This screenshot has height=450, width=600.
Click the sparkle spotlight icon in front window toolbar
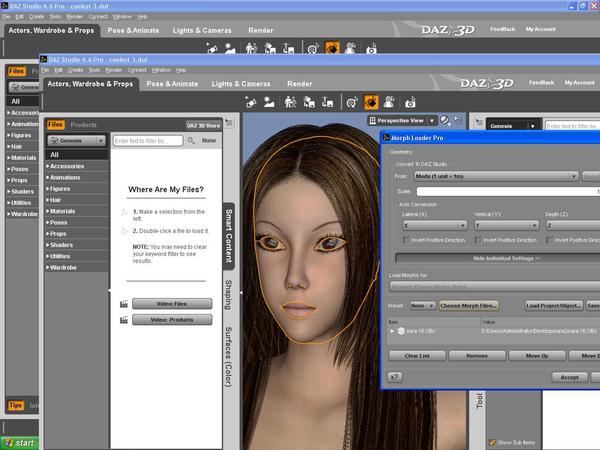[x=251, y=103]
